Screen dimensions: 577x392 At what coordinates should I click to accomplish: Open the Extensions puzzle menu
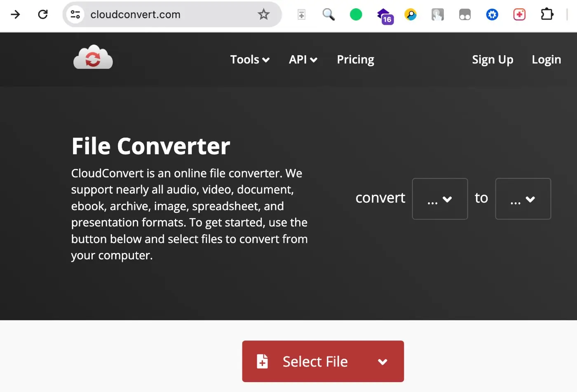(x=547, y=14)
